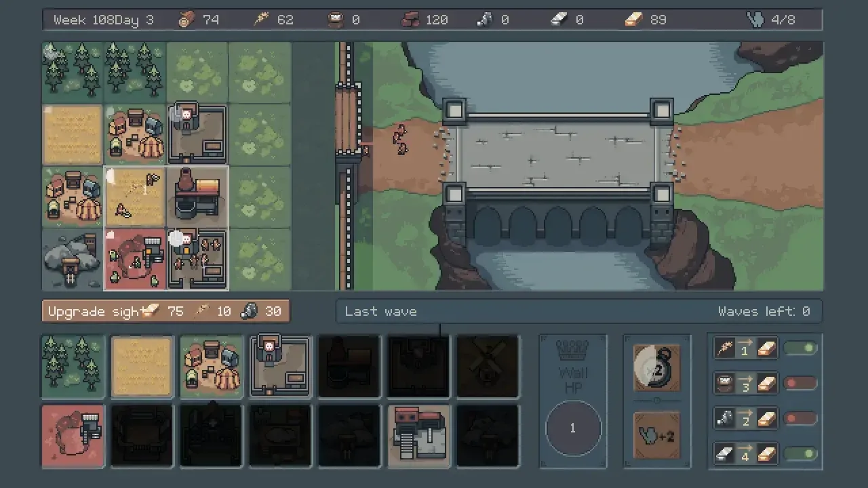Click the locked windmill build tile
The image size is (868, 488).
click(488, 366)
